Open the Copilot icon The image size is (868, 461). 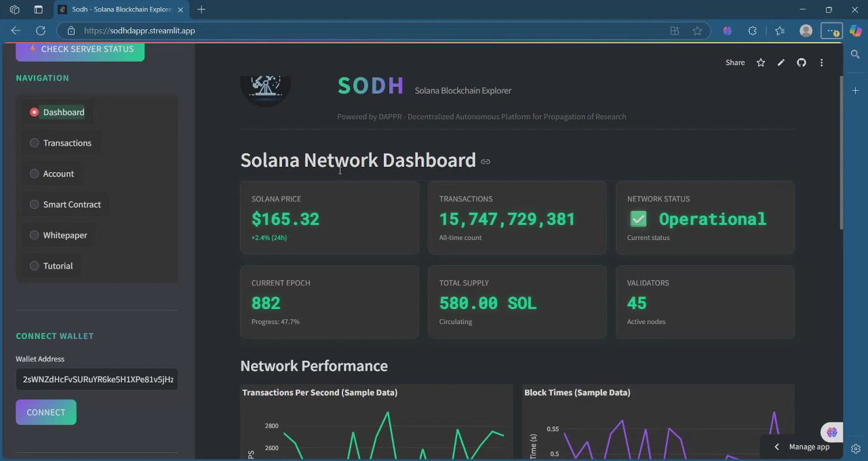tap(855, 31)
